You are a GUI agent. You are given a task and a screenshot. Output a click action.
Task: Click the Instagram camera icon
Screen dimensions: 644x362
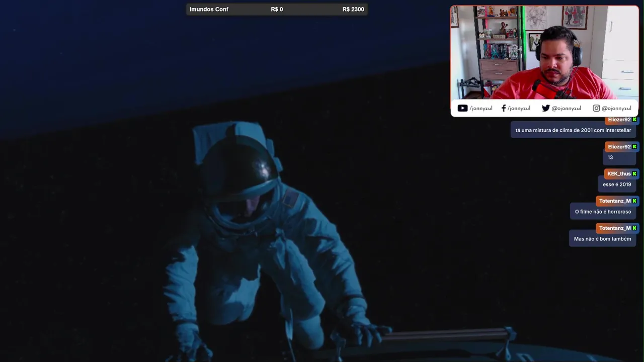click(596, 108)
